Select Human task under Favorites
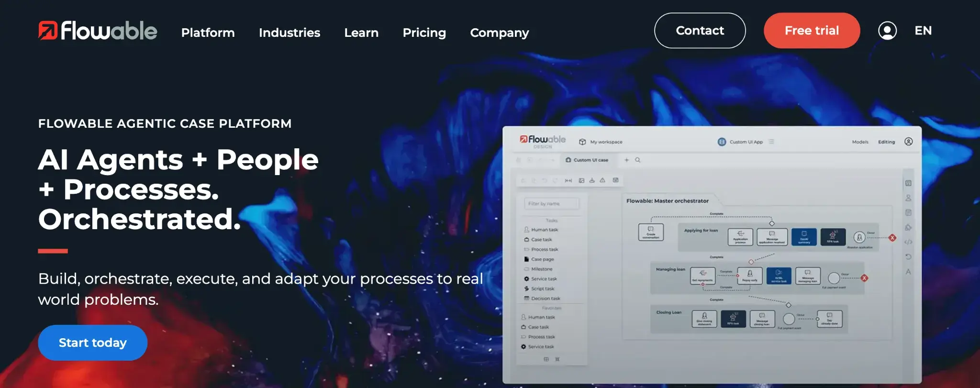 538,317
